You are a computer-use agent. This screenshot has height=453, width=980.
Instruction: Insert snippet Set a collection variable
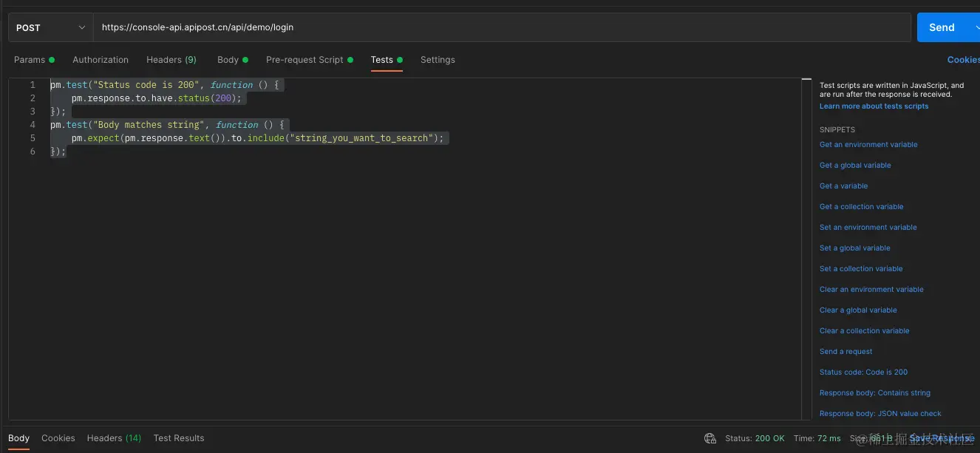tap(861, 269)
